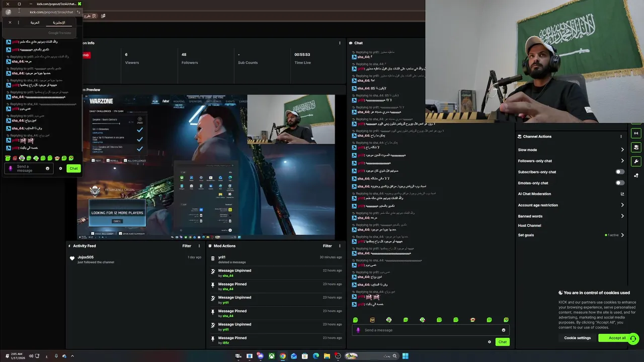
Task: Open Microsoft Edge from the taskbar
Action: pyautogui.click(x=316, y=356)
